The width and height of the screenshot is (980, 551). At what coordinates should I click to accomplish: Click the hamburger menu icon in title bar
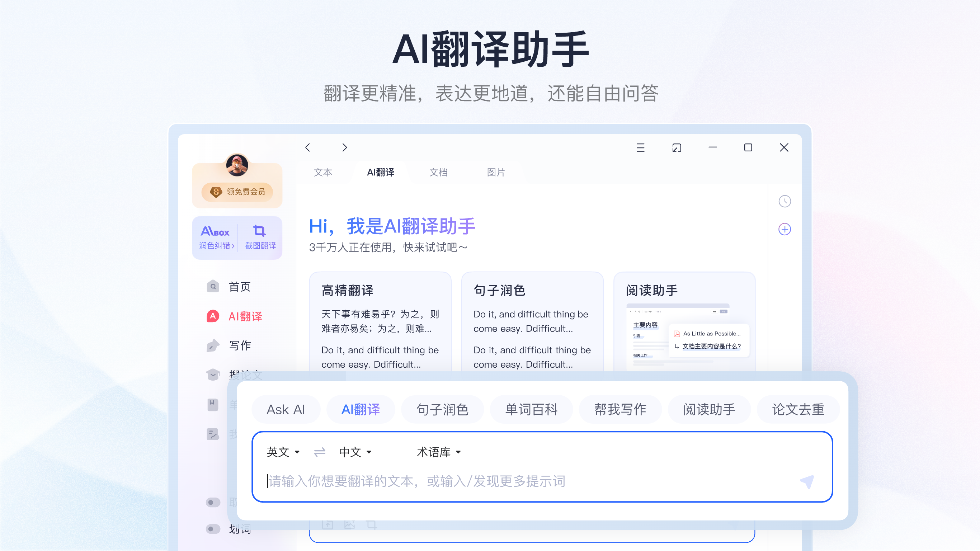(x=640, y=148)
